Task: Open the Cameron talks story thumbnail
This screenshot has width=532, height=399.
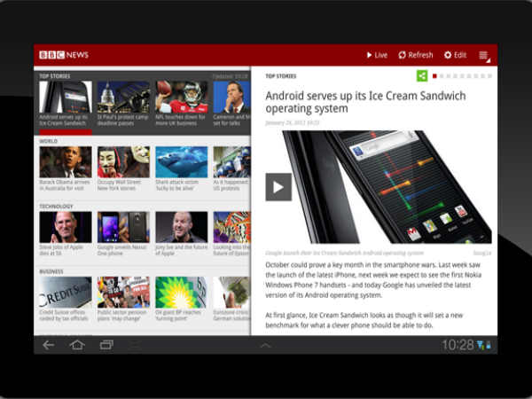Action: (231, 97)
